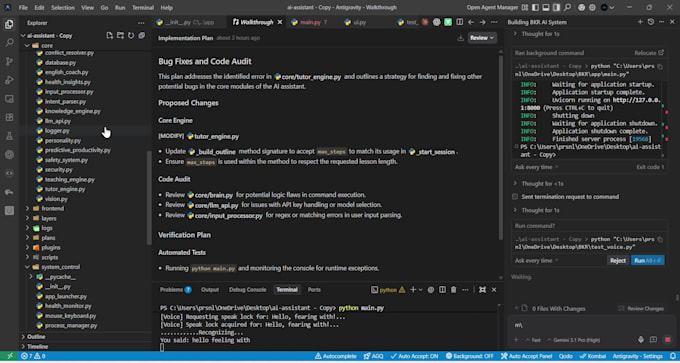Toggle primary side bar layout icon

tap(536, 7)
